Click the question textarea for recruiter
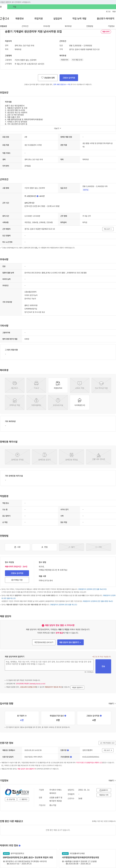116x868 pixels. pos(49,665)
